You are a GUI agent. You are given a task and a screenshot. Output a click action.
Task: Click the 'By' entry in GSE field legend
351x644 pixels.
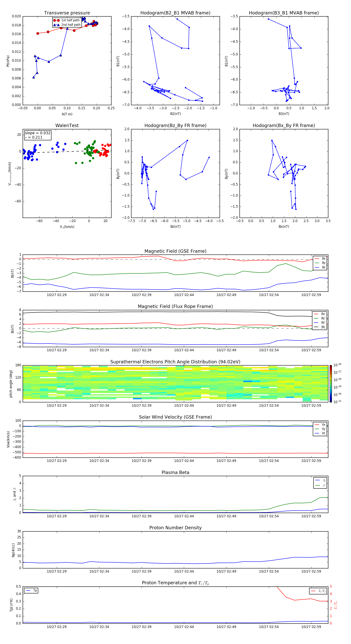pyautogui.click(x=320, y=263)
